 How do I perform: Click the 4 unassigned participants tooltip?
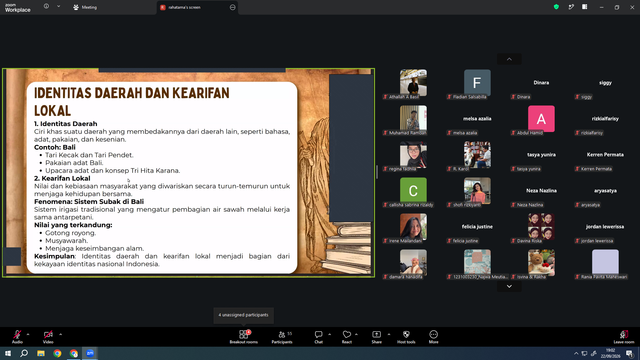tap(243, 315)
